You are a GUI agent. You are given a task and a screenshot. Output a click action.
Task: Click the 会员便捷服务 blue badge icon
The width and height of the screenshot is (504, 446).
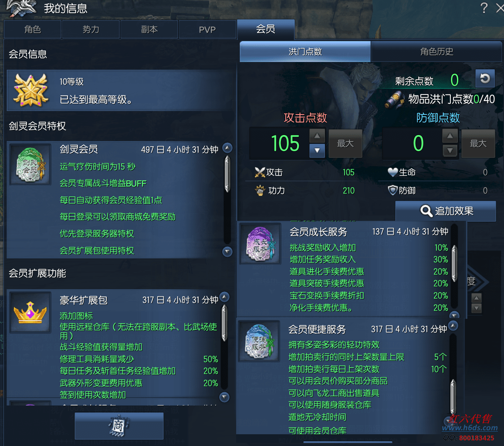pyautogui.click(x=259, y=341)
